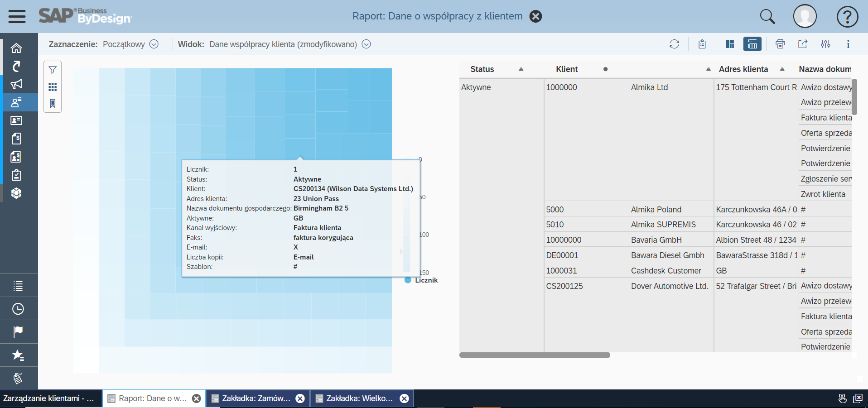Open the filter funnel panel

tap(53, 70)
